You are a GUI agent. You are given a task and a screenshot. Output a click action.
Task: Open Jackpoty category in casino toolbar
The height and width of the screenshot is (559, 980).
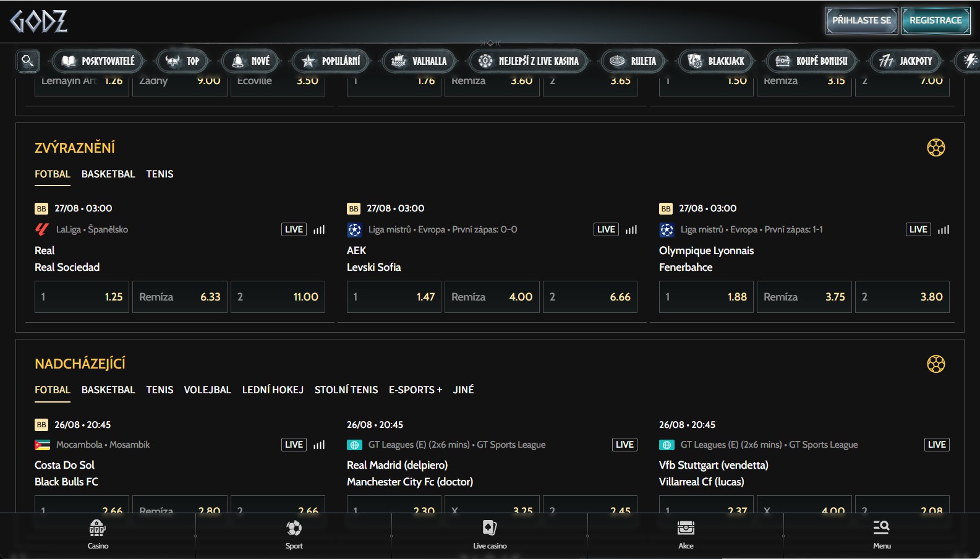click(906, 61)
